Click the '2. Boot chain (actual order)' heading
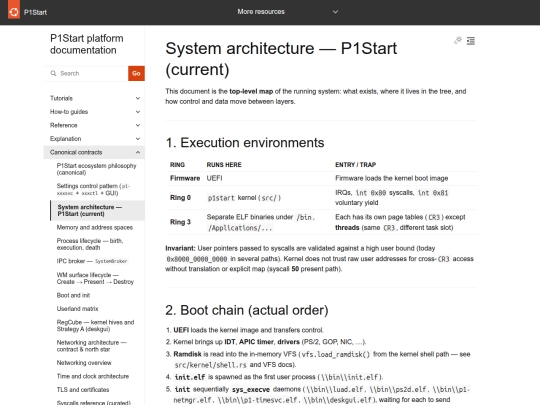Image resolution: width=540 pixels, height=405 pixels. [247, 310]
